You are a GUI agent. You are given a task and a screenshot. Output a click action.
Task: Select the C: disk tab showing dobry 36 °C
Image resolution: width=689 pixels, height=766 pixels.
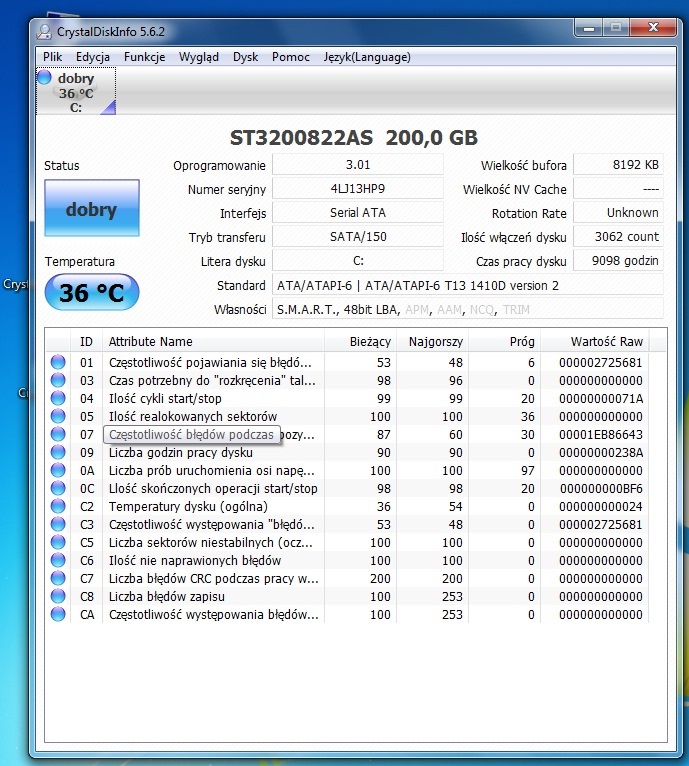click(x=76, y=91)
